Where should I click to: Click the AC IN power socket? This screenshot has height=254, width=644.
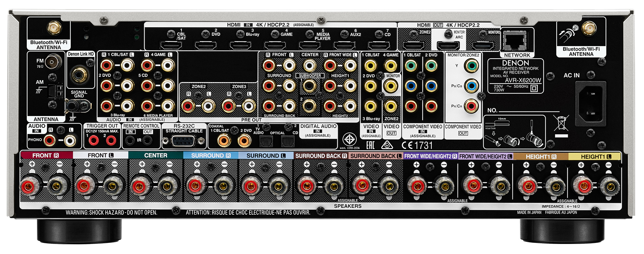point(591,104)
